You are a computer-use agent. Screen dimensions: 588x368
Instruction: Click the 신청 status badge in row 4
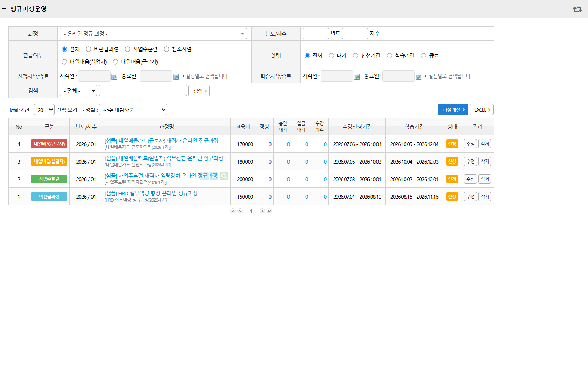pos(452,144)
